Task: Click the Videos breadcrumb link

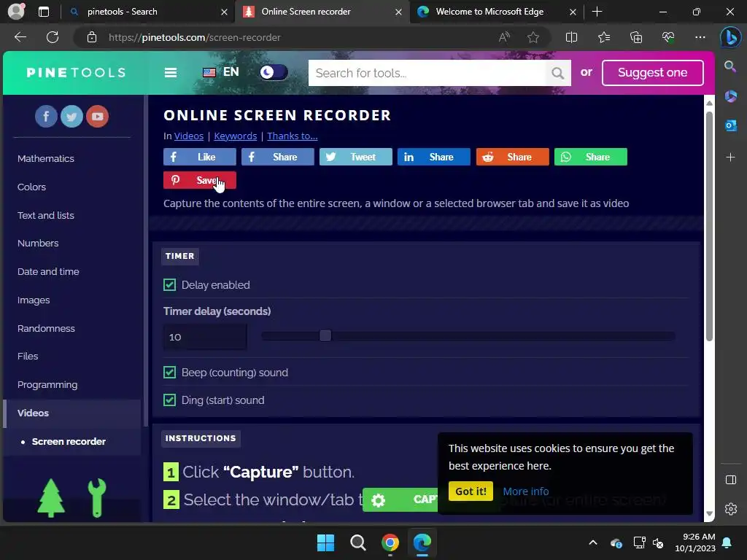Action: tap(189, 136)
